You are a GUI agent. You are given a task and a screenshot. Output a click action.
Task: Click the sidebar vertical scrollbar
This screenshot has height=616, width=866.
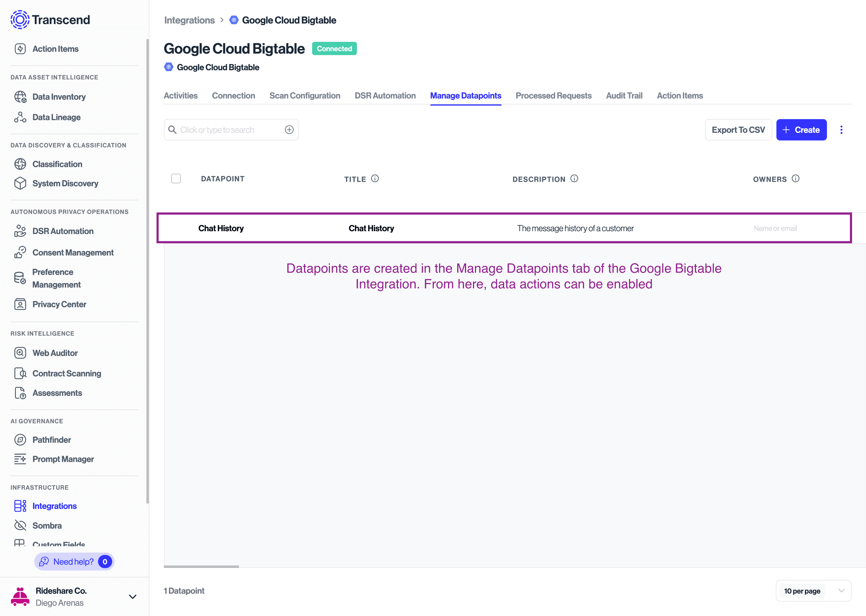[147, 271]
